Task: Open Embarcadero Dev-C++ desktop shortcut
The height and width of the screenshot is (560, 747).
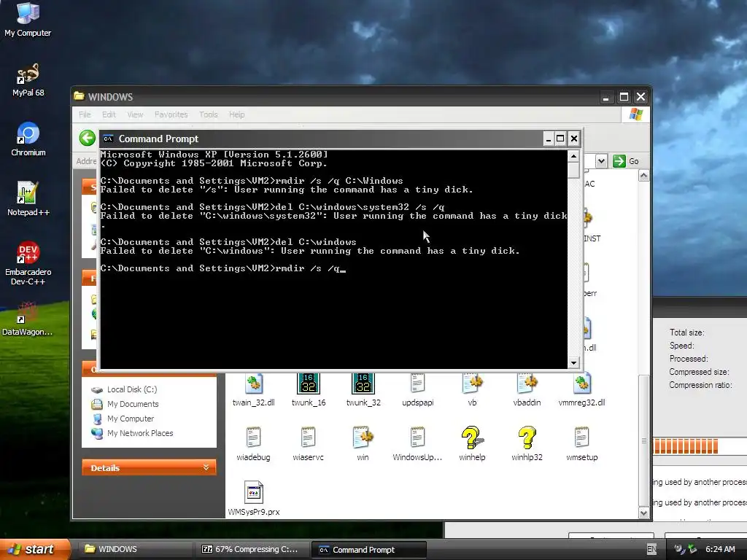Action: tap(28, 263)
